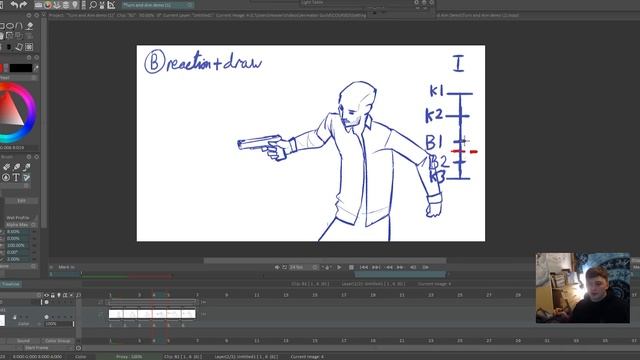Jump to last frame with skip-forward button

tap(376, 267)
